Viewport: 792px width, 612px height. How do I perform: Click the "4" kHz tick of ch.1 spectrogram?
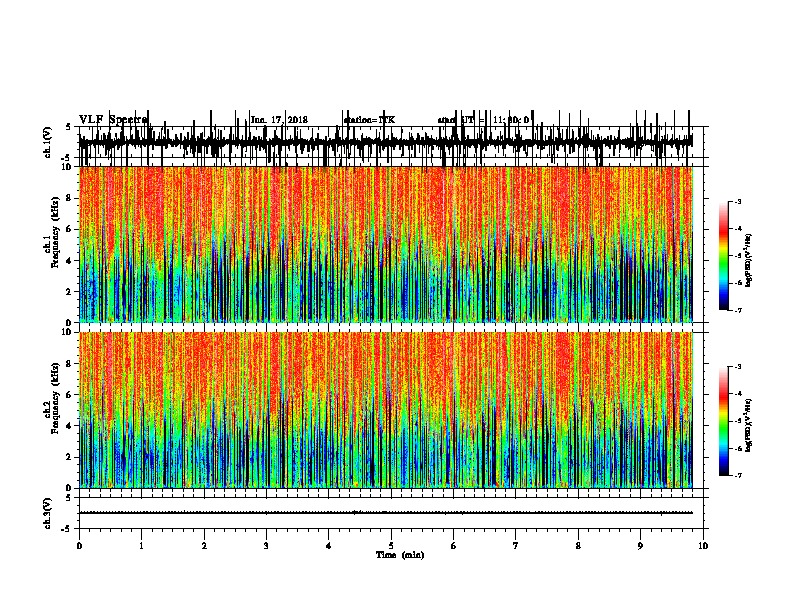click(69, 261)
